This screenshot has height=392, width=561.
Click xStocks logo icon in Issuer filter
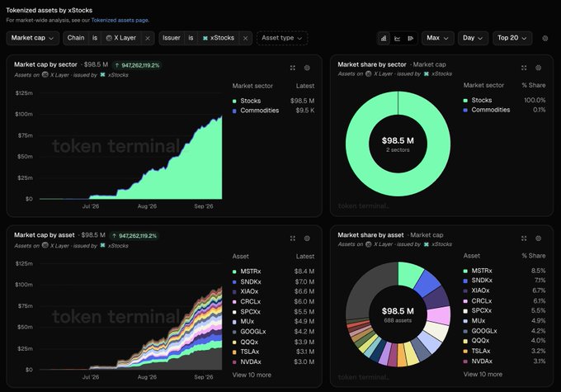[205, 38]
